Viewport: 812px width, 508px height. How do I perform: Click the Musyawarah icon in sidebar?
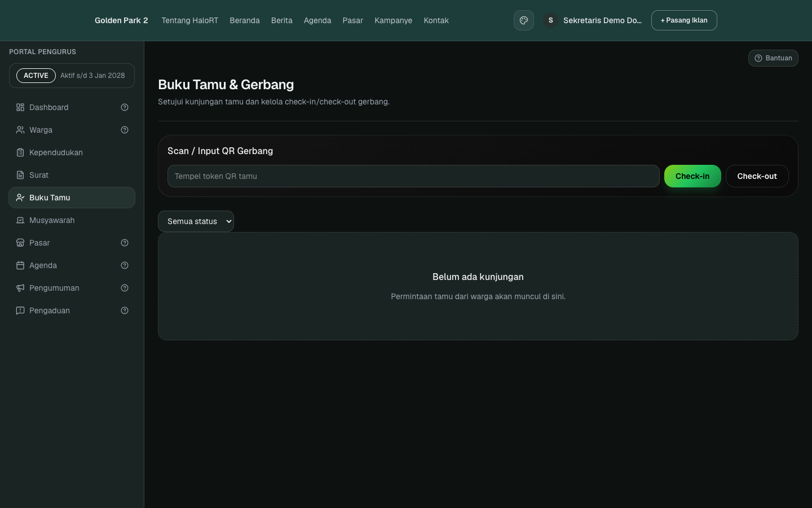(20, 220)
